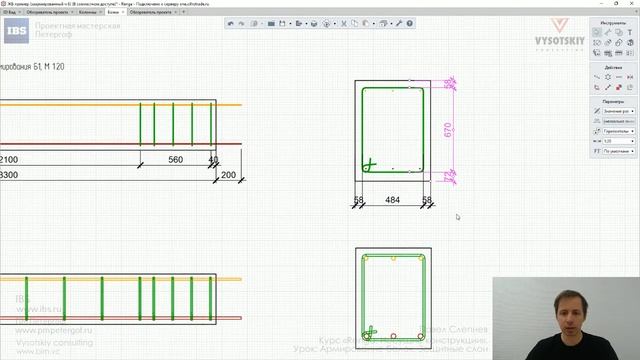The width and height of the screenshot is (640, 360).
Task: Click the Cut scissors icon
Action: [x=344, y=24]
